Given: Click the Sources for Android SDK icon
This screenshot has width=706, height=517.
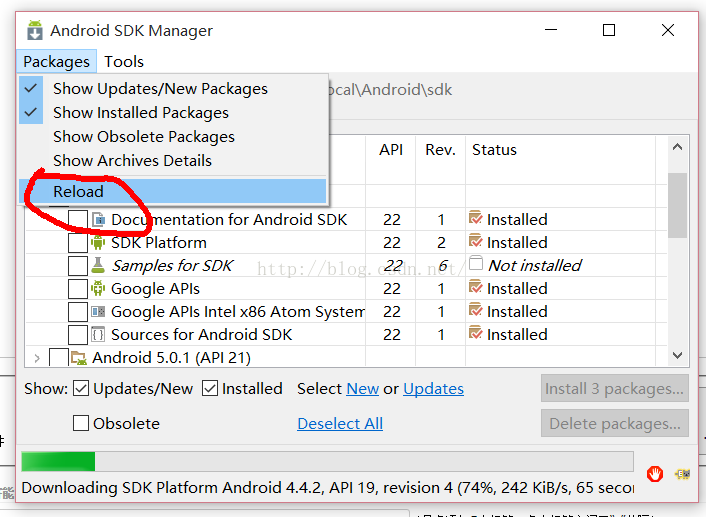Looking at the screenshot, I should click(x=98, y=335).
